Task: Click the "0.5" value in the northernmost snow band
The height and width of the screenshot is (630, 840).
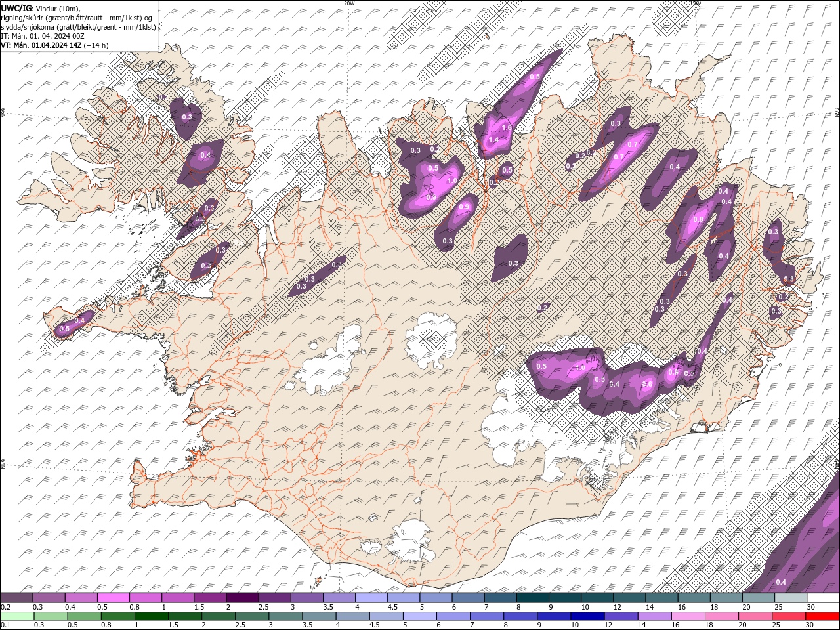Action: coord(535,77)
